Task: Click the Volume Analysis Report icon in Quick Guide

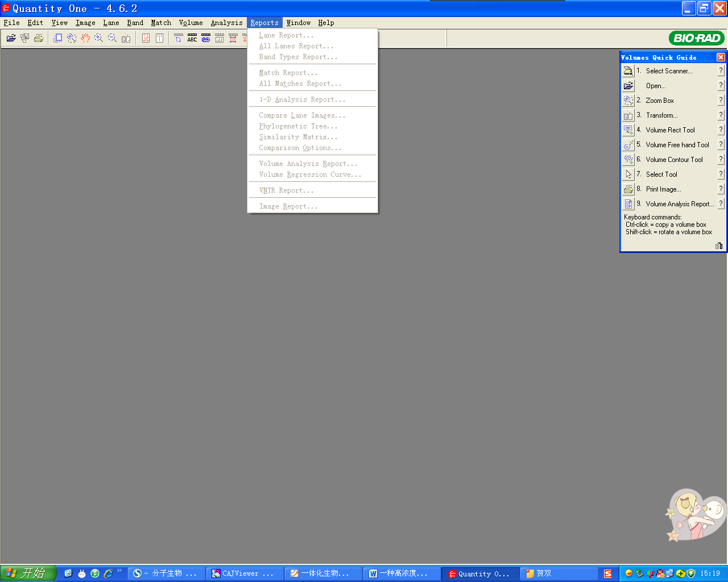Action: pos(628,204)
